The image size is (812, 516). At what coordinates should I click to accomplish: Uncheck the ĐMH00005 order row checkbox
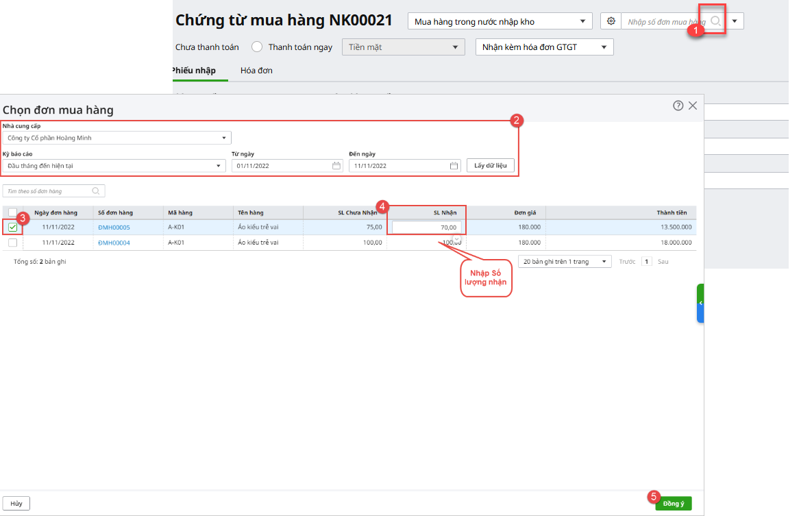point(12,228)
